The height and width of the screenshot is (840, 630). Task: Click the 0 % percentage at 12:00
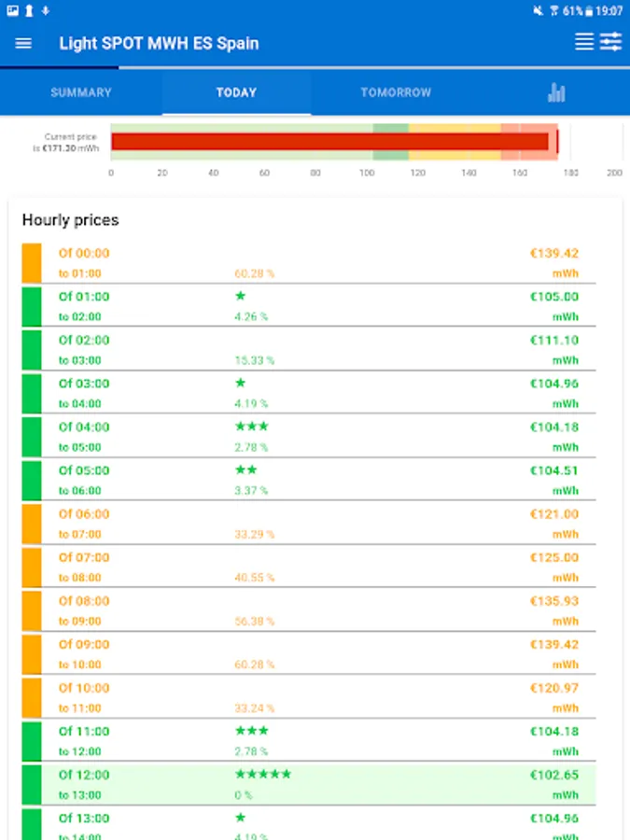(x=244, y=795)
